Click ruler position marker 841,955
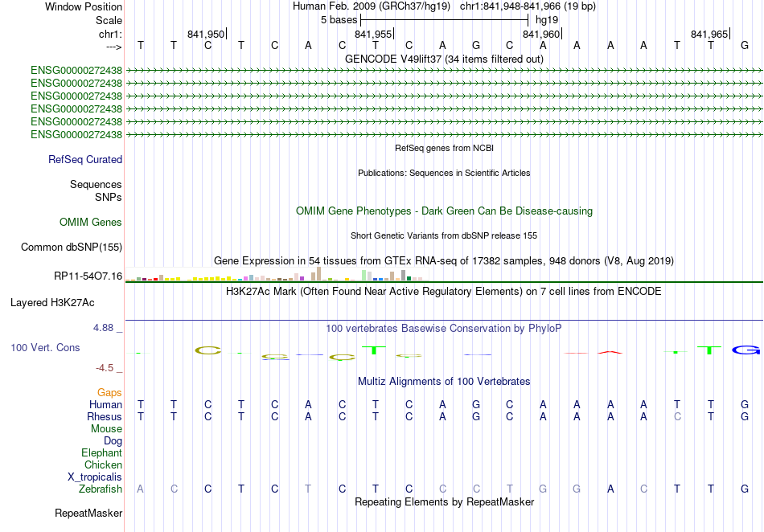The height and width of the screenshot is (532, 764). tap(374, 34)
